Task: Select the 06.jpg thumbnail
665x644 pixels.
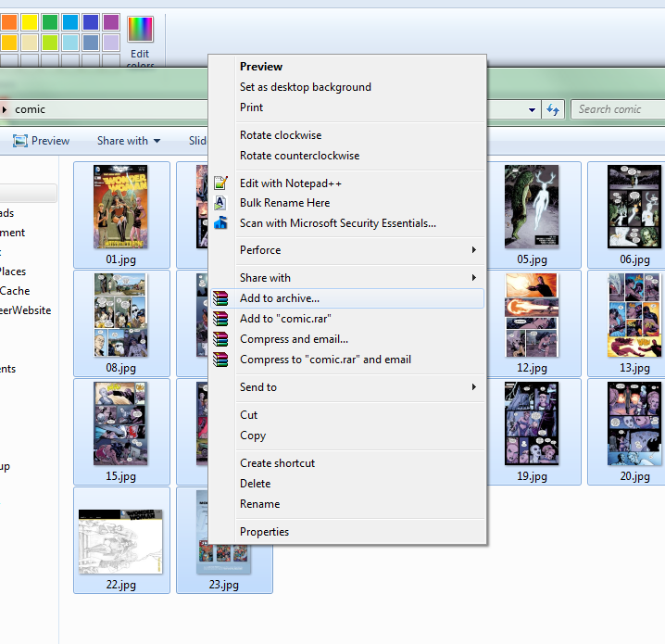Action: pyautogui.click(x=634, y=207)
